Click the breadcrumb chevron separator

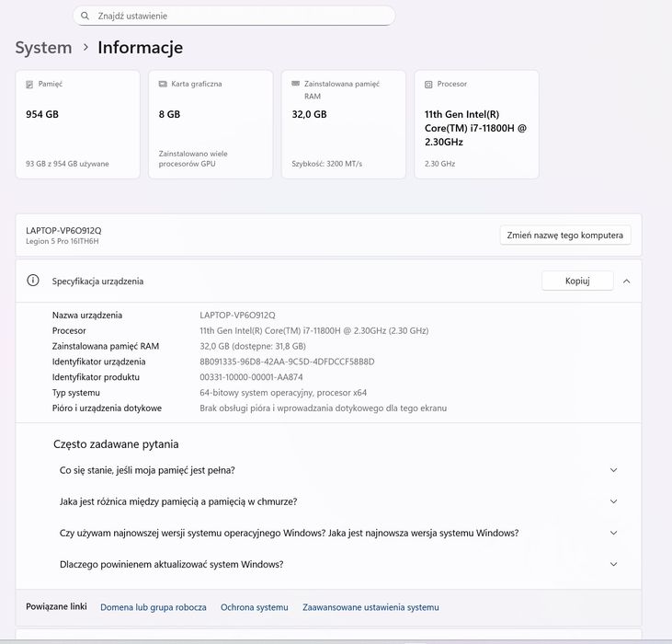tap(85, 48)
